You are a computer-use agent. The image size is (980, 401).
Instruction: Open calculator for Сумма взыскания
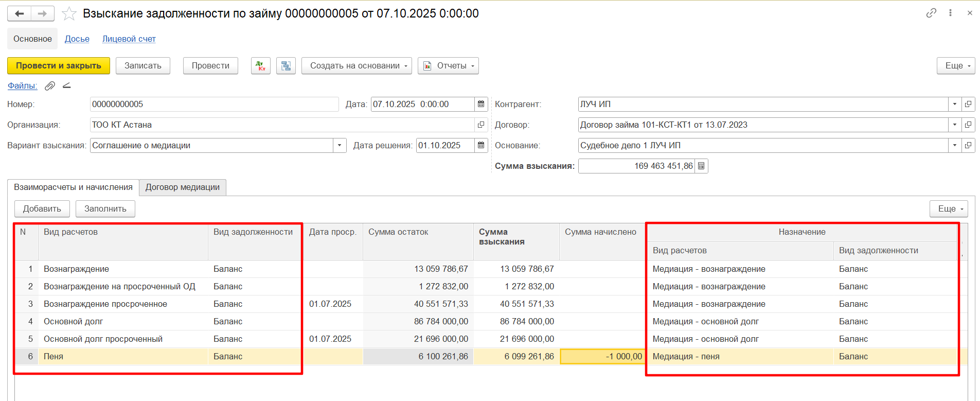point(701,166)
